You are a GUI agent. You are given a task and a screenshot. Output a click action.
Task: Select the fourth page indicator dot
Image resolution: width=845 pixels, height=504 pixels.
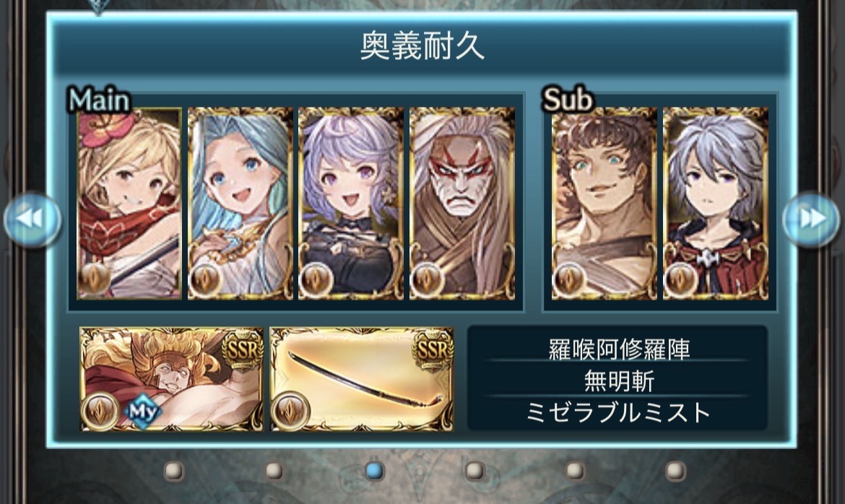474,471
